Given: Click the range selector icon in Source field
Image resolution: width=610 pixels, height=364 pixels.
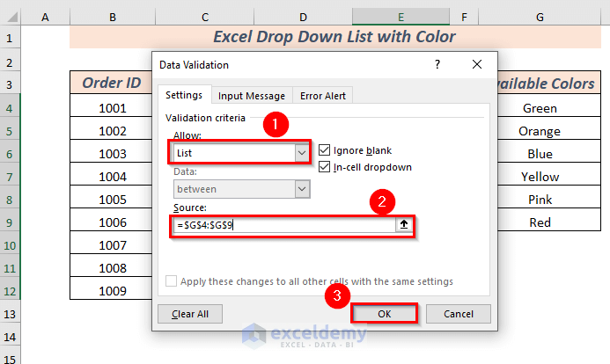Looking at the screenshot, I should point(404,224).
